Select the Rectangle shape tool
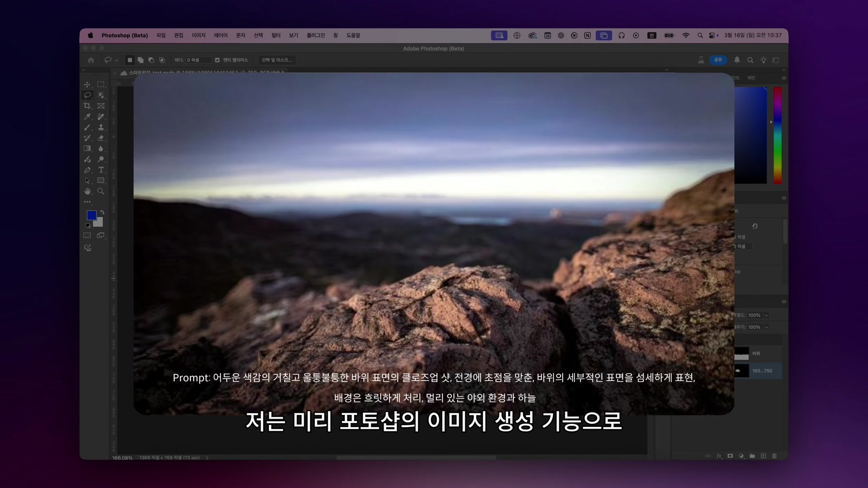Image resolution: width=868 pixels, height=488 pixels. [101, 181]
